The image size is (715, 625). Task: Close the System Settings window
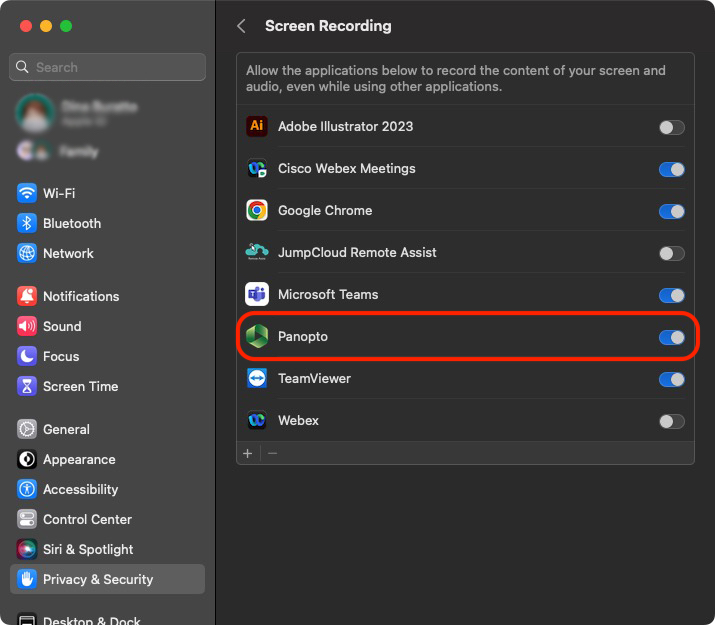tap(26, 26)
